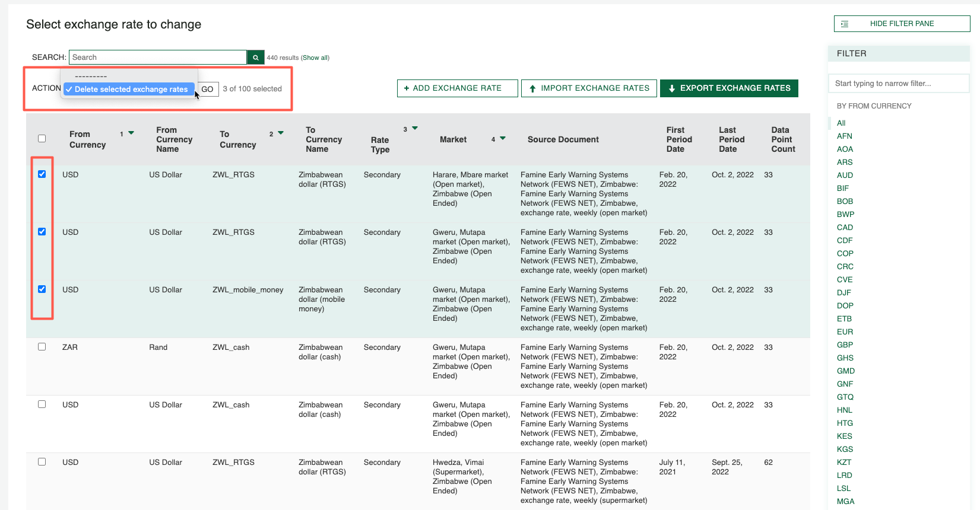The width and height of the screenshot is (980, 510).
Task: Select the USD ZWL_RTGS Hwedza row checkbox
Action: [x=42, y=462]
